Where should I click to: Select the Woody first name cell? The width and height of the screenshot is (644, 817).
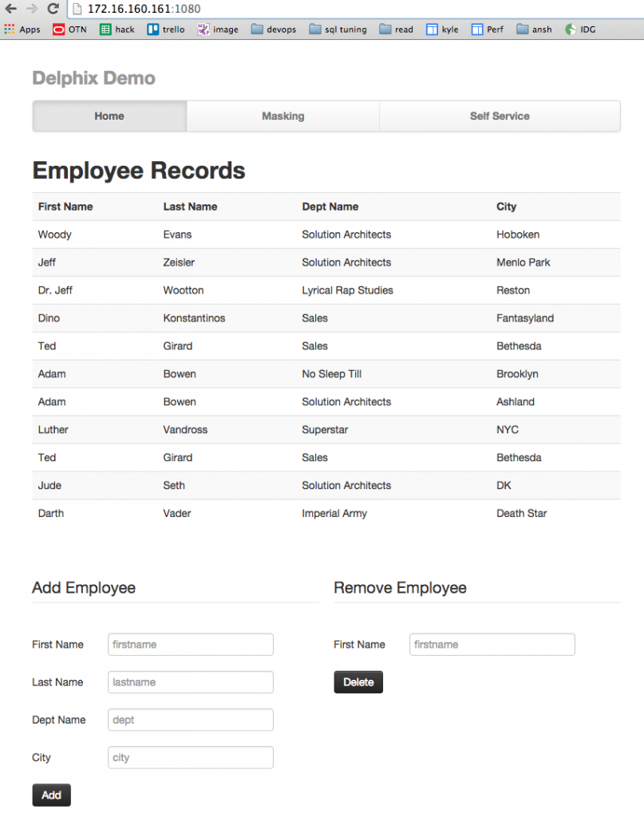[x=55, y=235]
